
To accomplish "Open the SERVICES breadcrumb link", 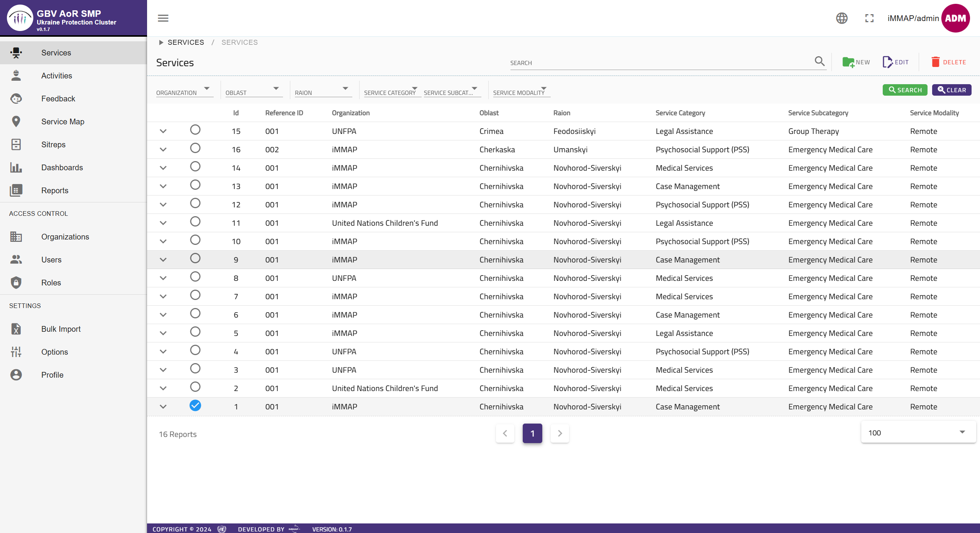I will [x=186, y=42].
